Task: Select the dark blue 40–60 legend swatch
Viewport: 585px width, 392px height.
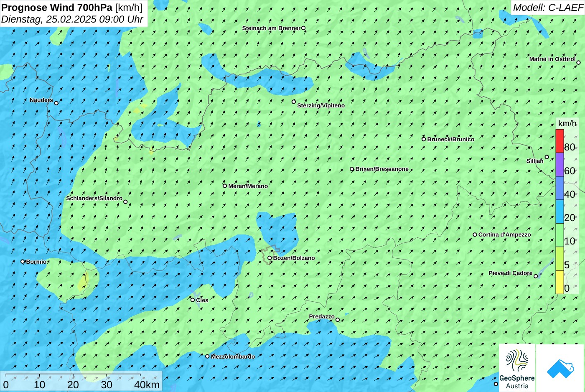Action: (x=560, y=188)
